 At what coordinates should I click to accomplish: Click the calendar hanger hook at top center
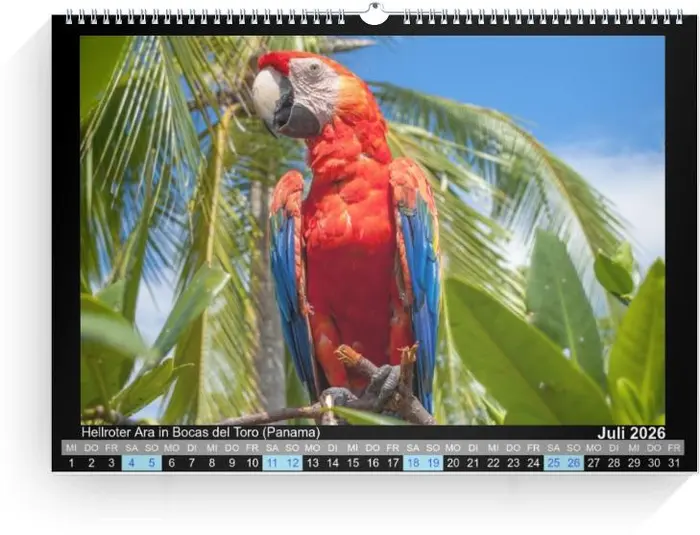373,14
